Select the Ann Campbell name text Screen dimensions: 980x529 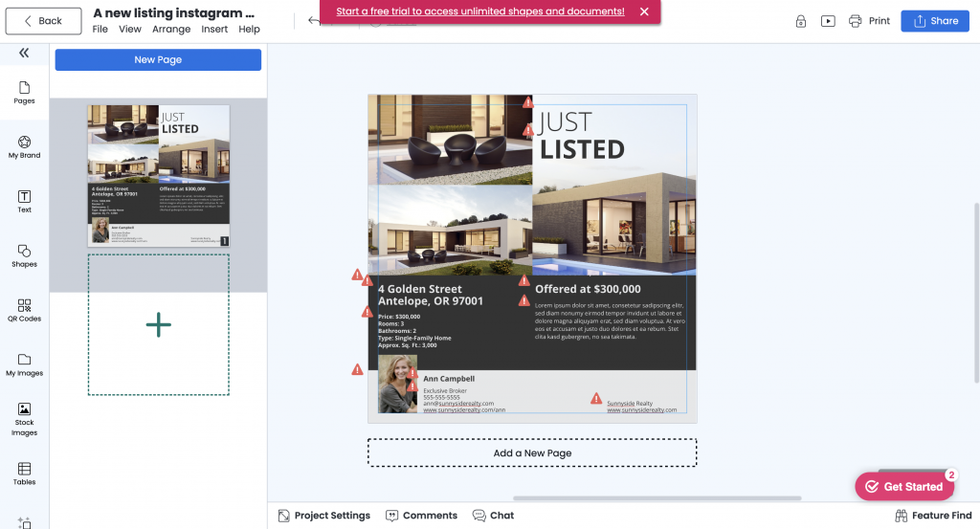(449, 379)
